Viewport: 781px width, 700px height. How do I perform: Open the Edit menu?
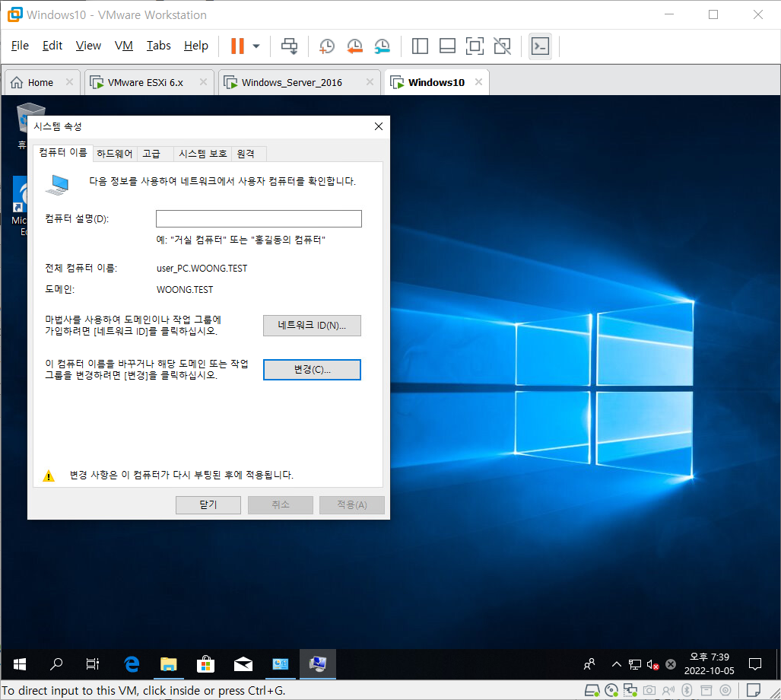point(52,46)
